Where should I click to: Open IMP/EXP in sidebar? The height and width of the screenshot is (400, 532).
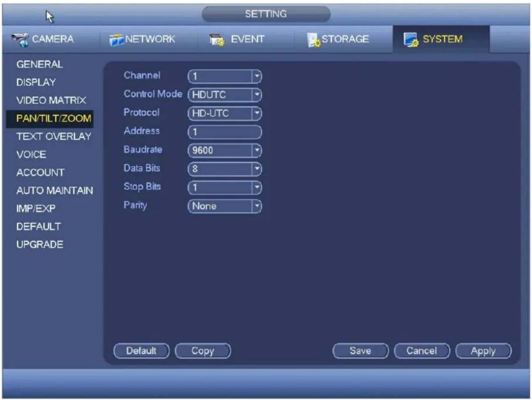(36, 209)
